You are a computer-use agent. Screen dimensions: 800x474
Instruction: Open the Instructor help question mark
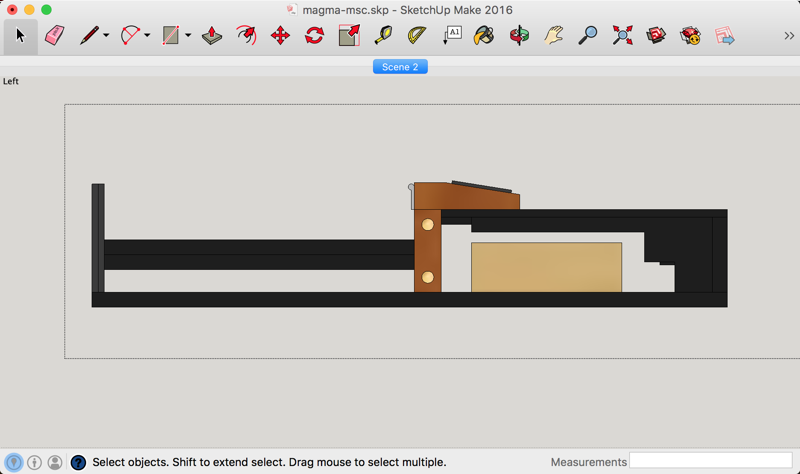(78, 462)
